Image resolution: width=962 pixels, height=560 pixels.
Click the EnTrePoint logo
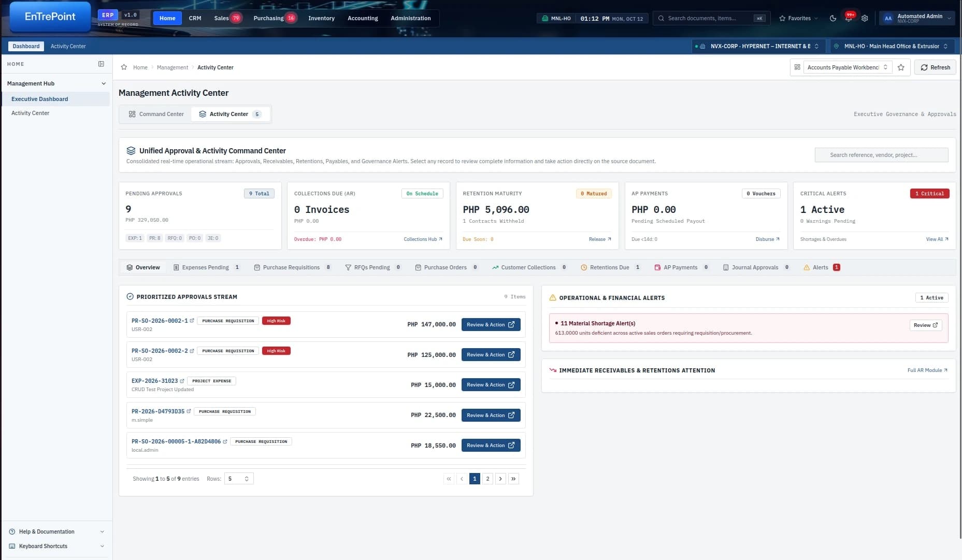(x=50, y=17)
